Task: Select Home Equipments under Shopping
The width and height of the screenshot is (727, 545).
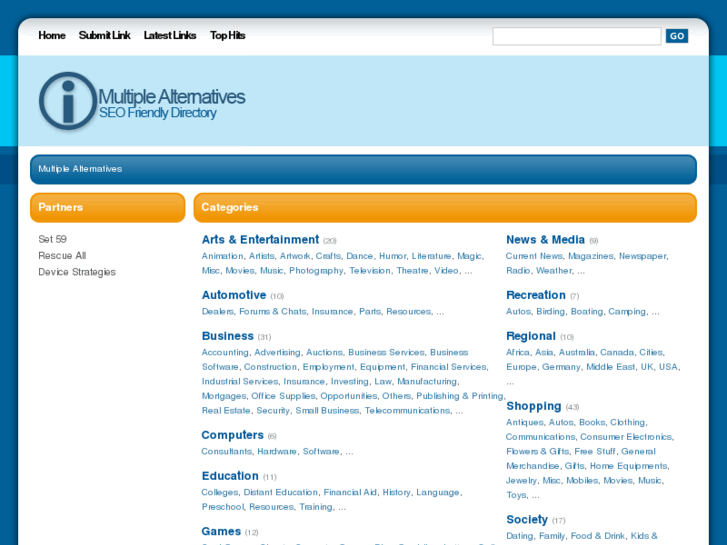Action: click(x=628, y=466)
